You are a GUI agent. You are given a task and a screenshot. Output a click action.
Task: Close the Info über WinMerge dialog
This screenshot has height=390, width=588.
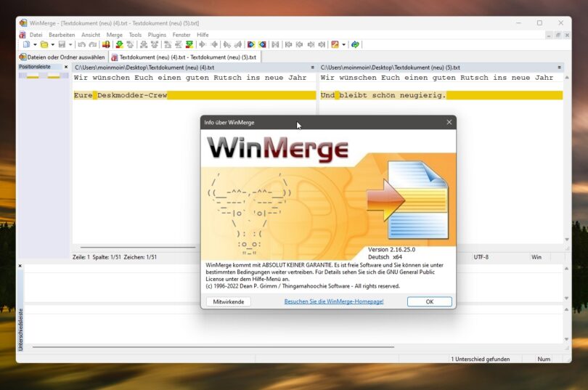tap(449, 122)
